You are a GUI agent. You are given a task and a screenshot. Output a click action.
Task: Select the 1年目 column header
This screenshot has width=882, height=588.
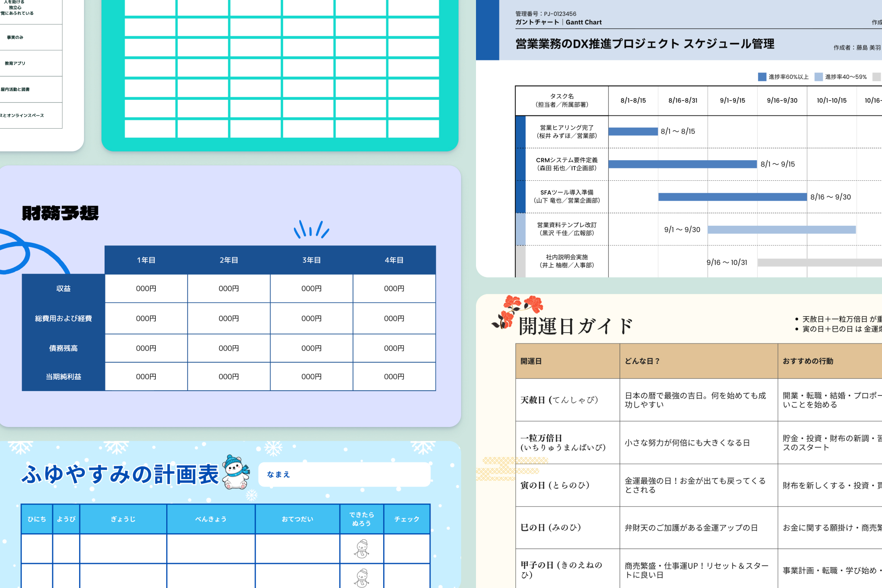click(146, 260)
